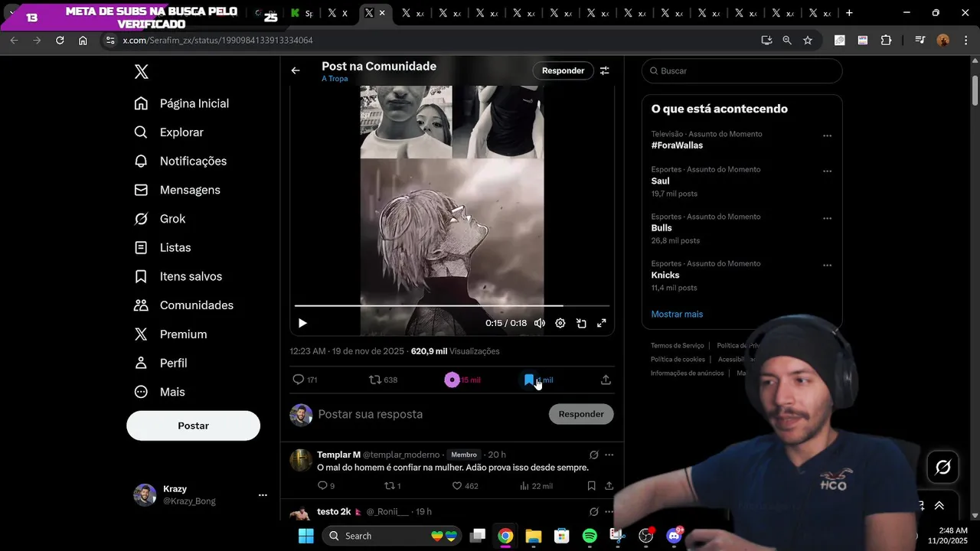The height and width of the screenshot is (551, 980).
Task: Open Grok from the sidebar
Action: click(x=160, y=219)
